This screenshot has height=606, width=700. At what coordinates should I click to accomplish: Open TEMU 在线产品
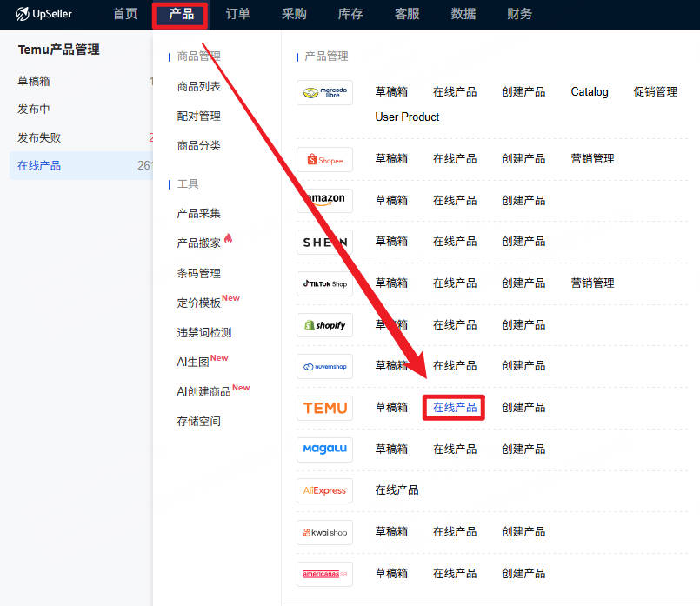tap(455, 408)
